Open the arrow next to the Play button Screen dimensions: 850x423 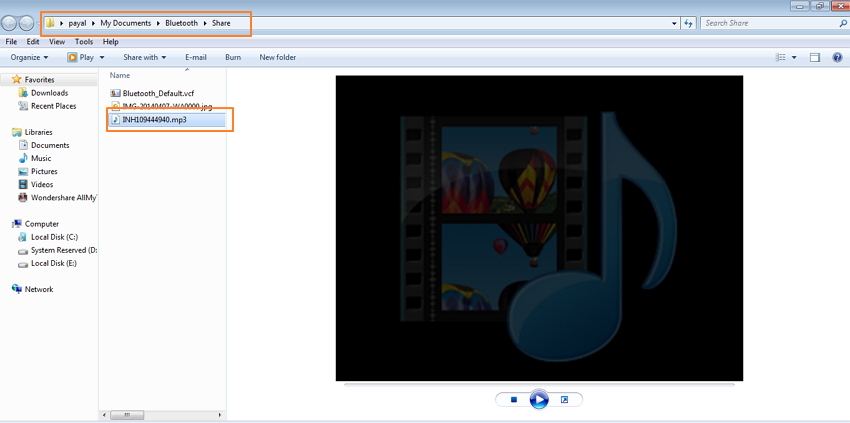[x=103, y=57]
